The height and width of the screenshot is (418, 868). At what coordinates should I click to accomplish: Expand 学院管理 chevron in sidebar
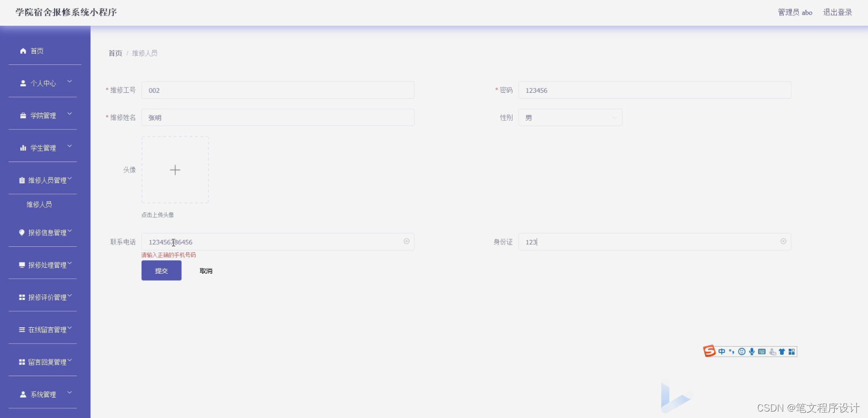click(70, 114)
